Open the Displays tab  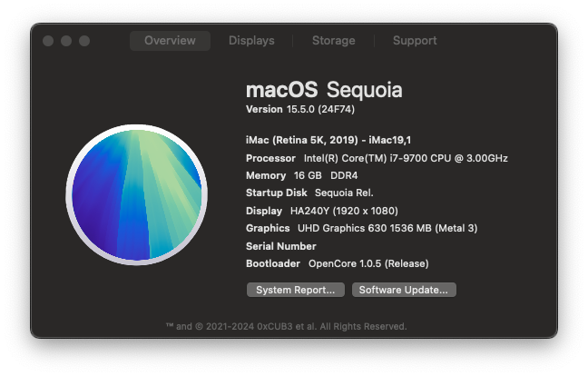point(251,41)
